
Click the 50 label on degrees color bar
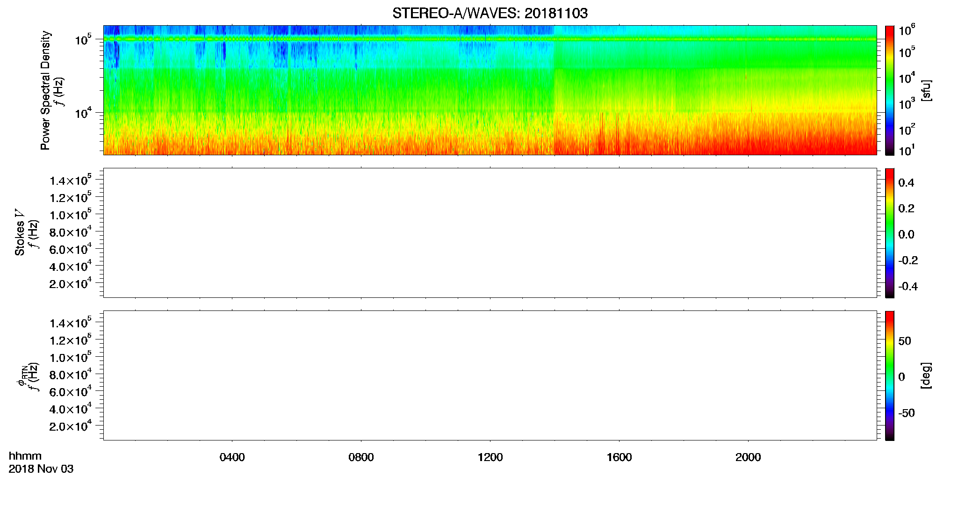click(x=905, y=341)
